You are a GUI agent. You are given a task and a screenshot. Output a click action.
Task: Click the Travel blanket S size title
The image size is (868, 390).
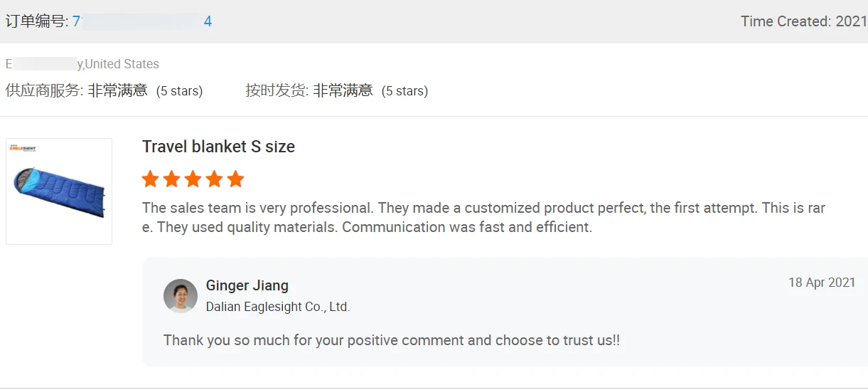tap(218, 147)
